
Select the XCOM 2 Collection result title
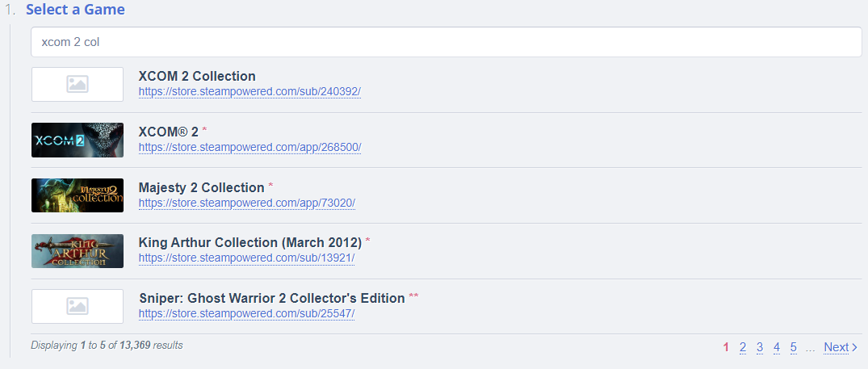pyautogui.click(x=197, y=77)
